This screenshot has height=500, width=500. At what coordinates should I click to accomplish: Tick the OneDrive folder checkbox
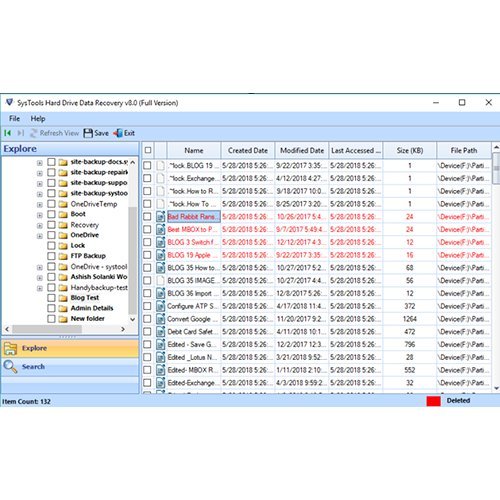tap(51, 235)
